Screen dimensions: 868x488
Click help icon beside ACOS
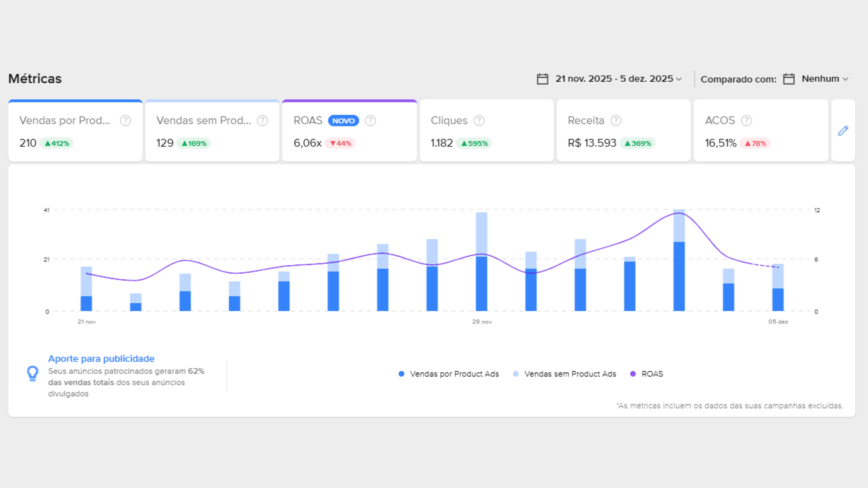tap(746, 121)
